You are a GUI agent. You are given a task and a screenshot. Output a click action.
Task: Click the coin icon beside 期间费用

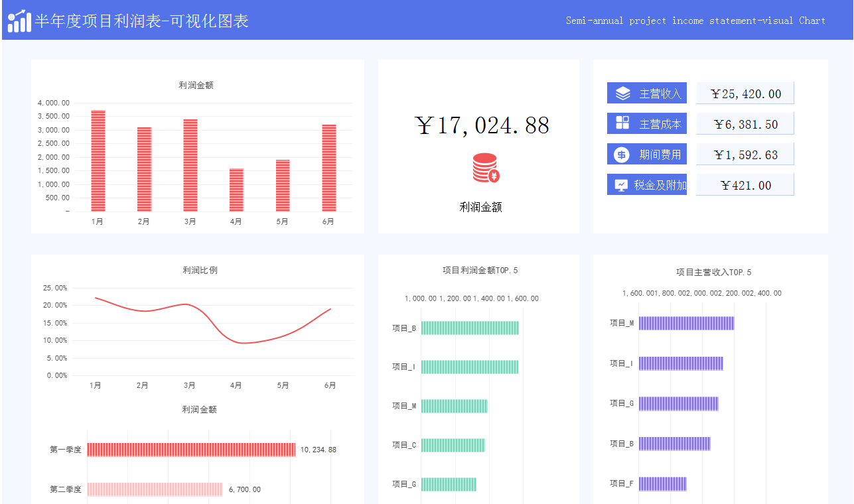point(622,155)
